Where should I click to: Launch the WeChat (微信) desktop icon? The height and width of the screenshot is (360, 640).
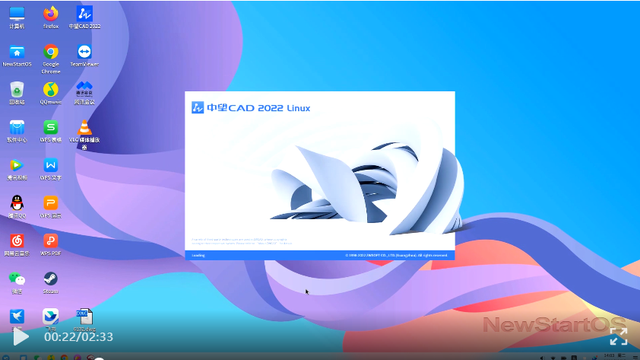coord(17,283)
